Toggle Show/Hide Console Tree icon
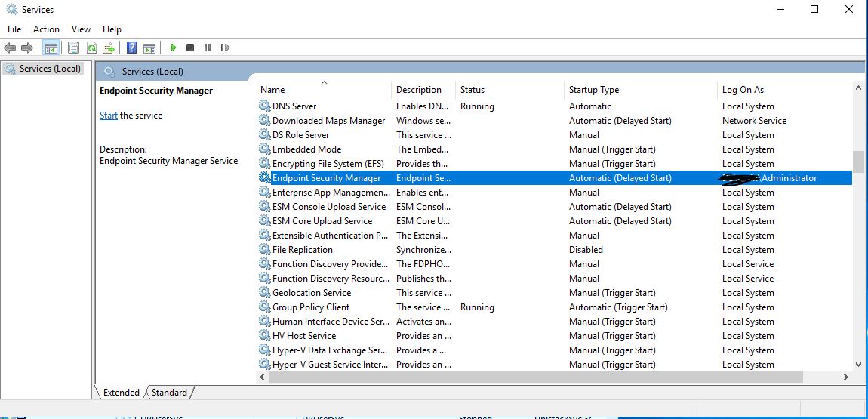This screenshot has height=419, width=868. click(51, 48)
